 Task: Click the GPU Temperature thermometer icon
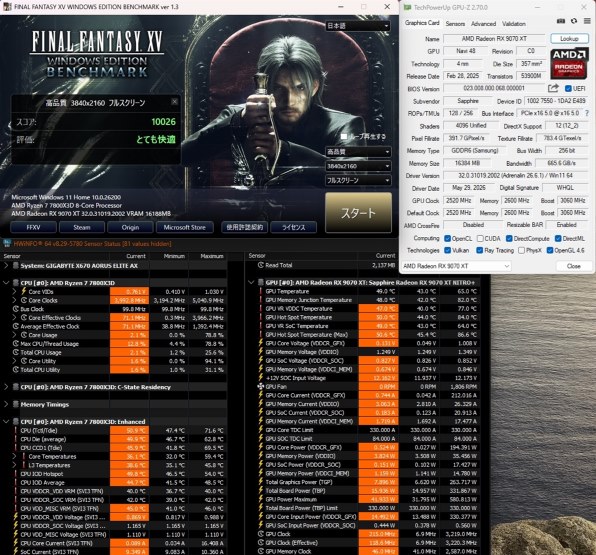[x=261, y=291]
